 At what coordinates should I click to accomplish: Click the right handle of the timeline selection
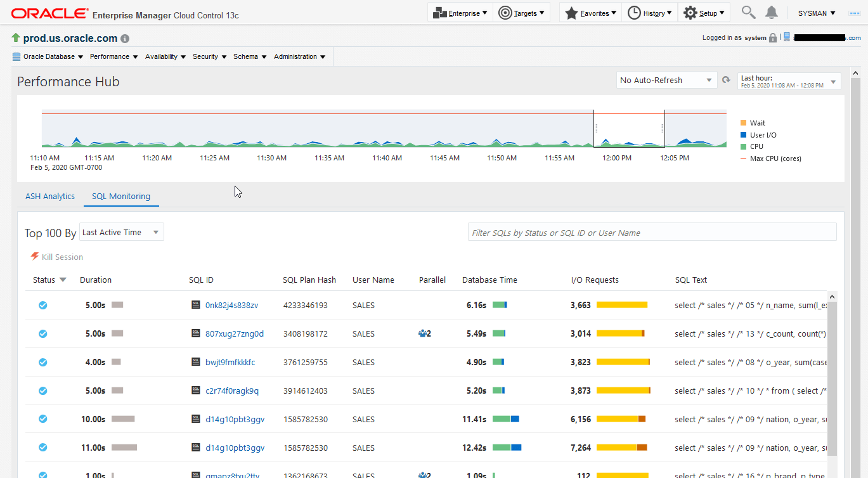(x=662, y=128)
